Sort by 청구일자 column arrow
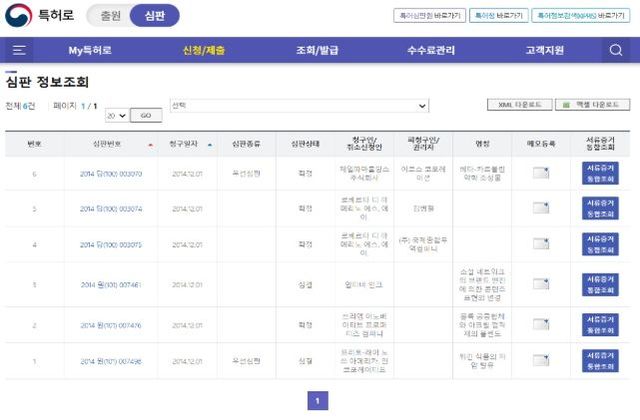640x420 pixels. [x=210, y=144]
